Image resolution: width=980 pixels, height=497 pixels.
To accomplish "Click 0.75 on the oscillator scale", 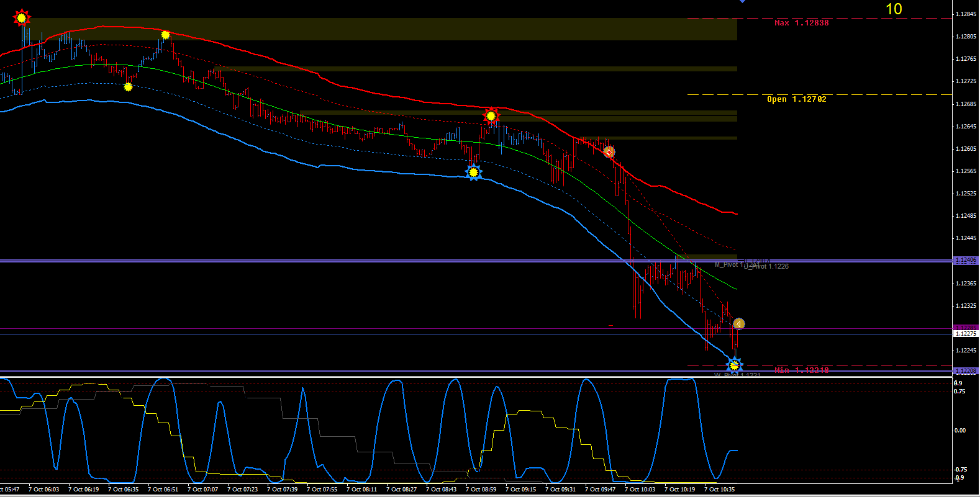I will [x=960, y=392].
